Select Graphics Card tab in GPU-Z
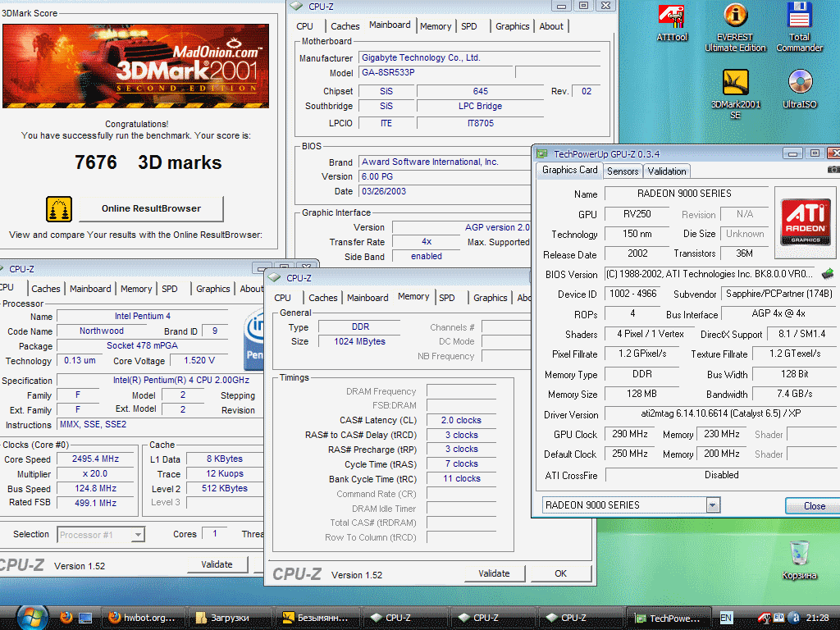840x630 pixels. coord(569,170)
